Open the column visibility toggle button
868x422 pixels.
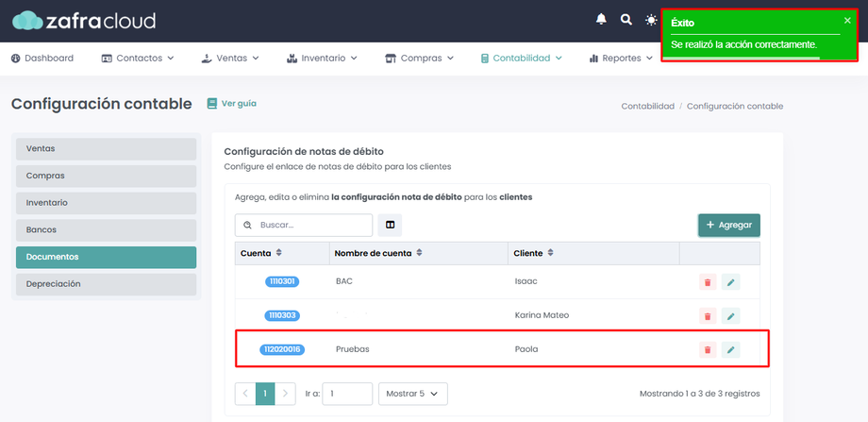point(391,225)
